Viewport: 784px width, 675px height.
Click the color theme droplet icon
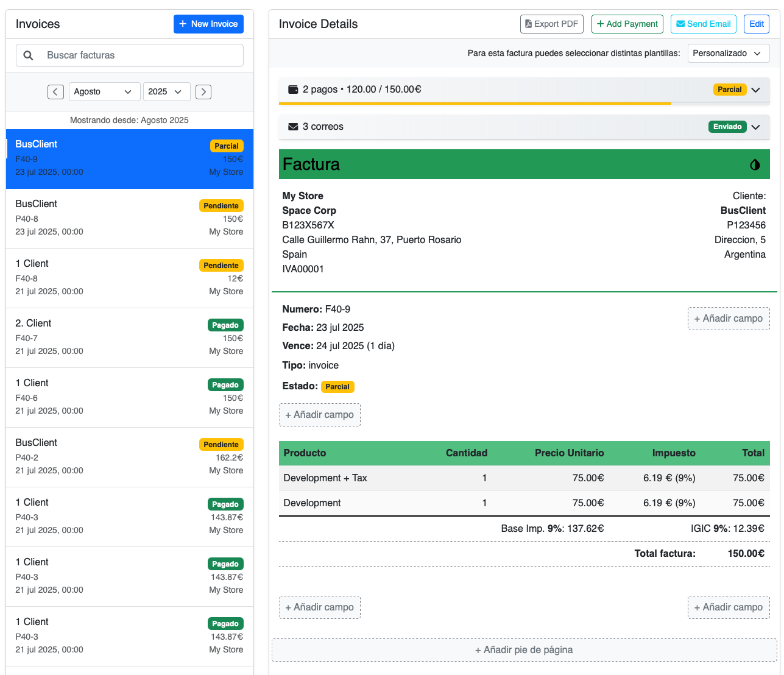755,164
